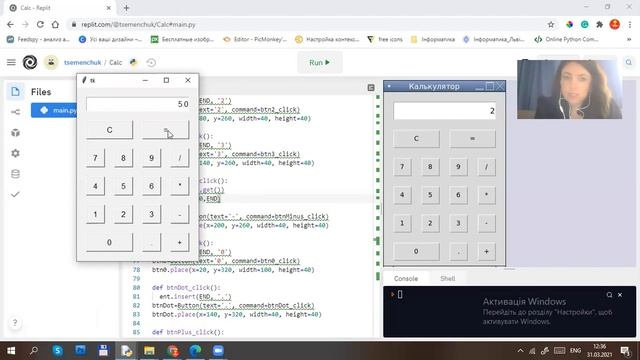Click 9 in the Калькулятор window
Screen dimensions: 640x360
pyautogui.click(x=458, y=167)
